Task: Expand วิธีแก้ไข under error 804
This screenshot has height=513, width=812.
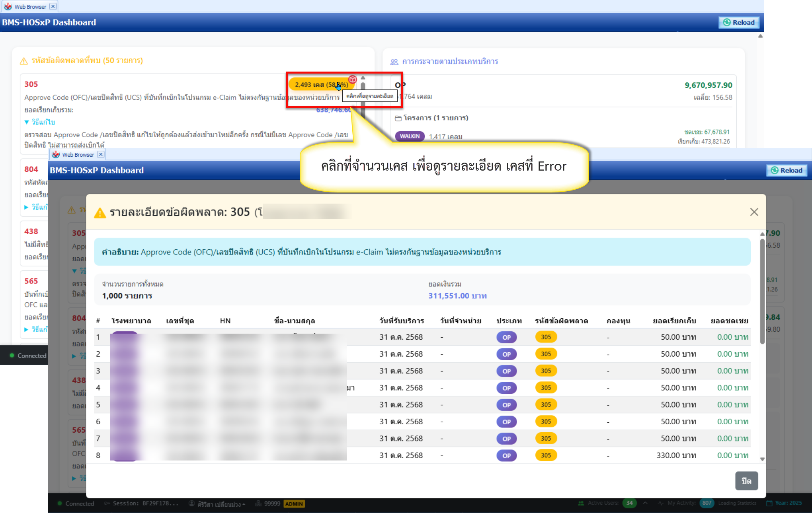Action: 36,207
